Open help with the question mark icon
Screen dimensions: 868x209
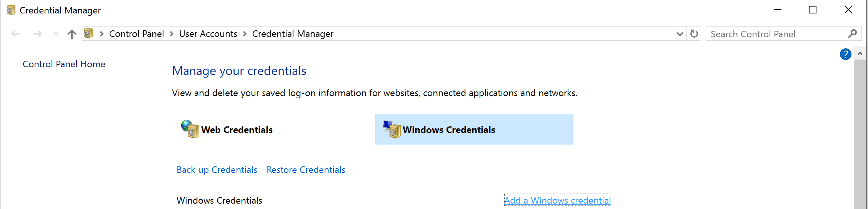[845, 54]
